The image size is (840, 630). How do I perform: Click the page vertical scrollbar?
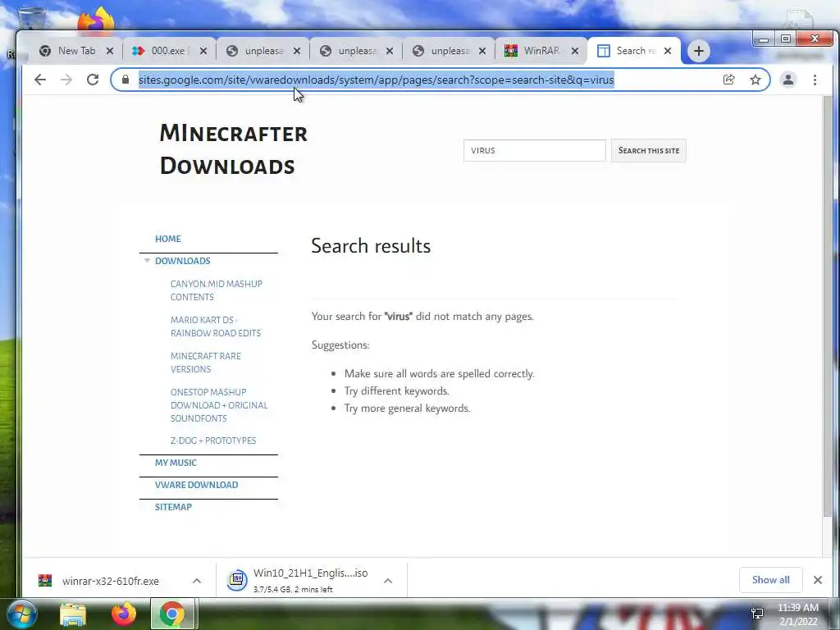[828, 307]
